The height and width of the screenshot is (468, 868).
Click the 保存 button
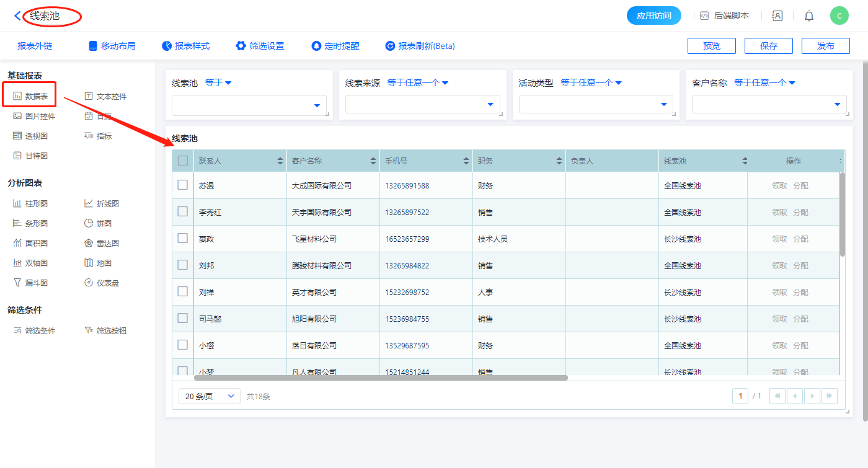[769, 46]
